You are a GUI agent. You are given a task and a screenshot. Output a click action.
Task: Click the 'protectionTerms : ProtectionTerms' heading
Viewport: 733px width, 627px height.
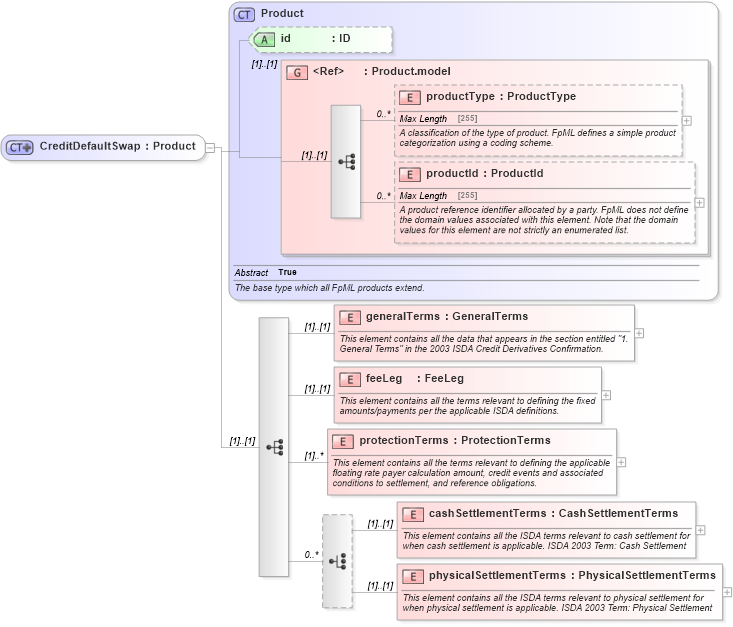coord(454,440)
